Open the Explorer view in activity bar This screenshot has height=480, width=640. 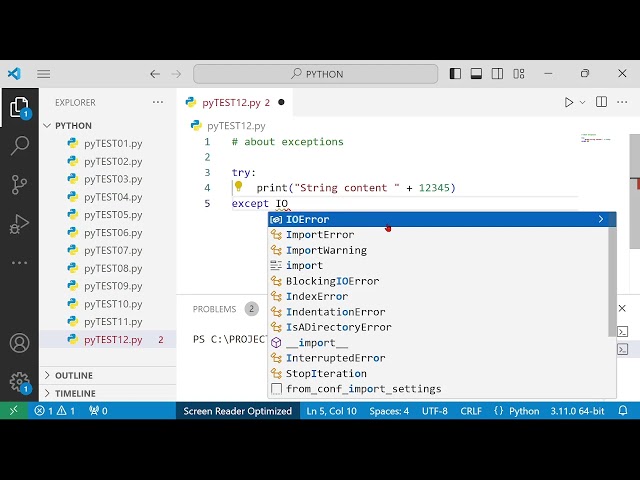(x=19, y=108)
